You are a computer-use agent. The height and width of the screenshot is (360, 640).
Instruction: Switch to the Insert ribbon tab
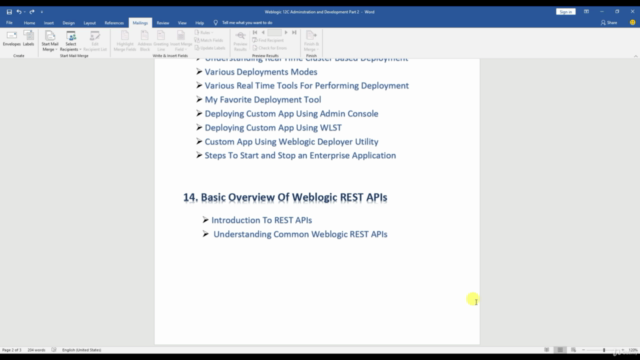(49, 23)
